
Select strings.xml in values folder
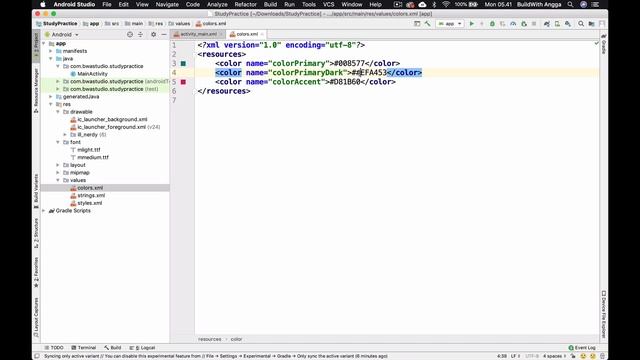88,196
